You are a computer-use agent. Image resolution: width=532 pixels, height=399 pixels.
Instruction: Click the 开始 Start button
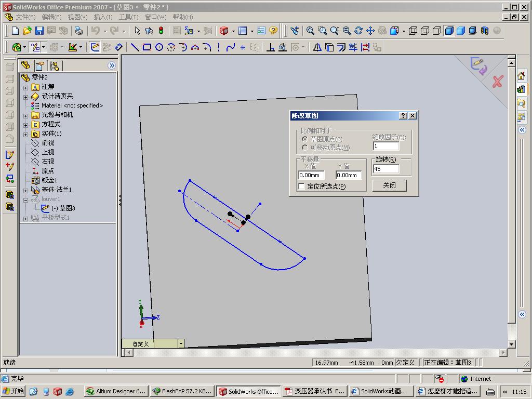pos(14,391)
